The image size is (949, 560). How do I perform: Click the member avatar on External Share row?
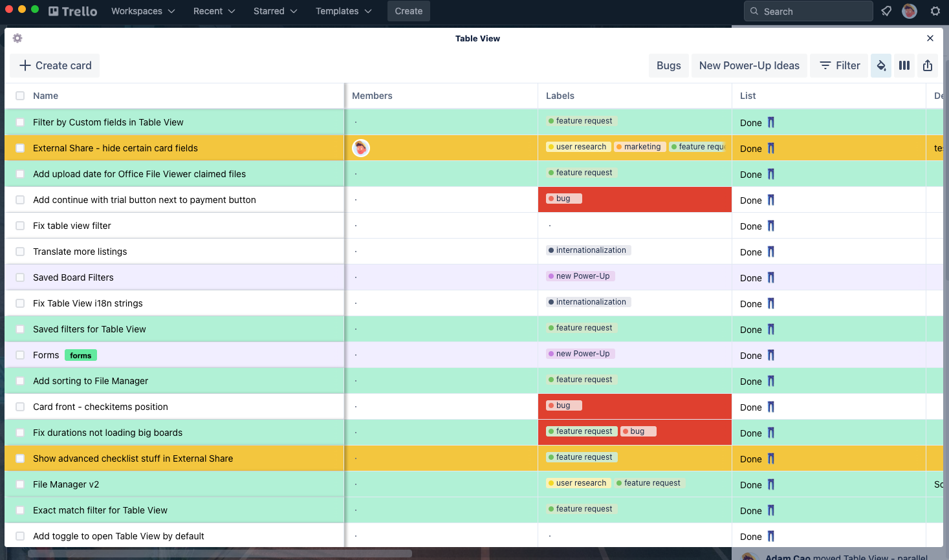(361, 148)
